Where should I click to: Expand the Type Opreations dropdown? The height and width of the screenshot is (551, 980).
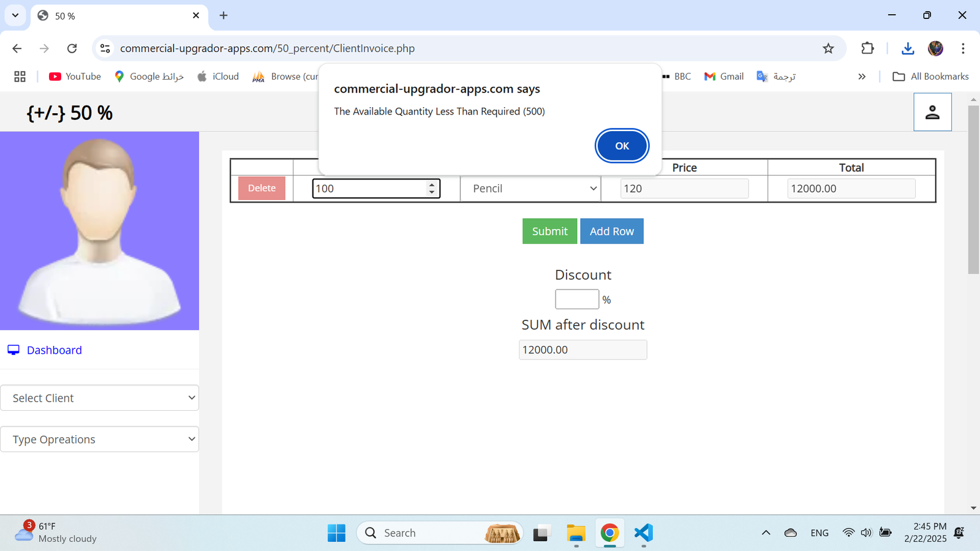coord(100,440)
